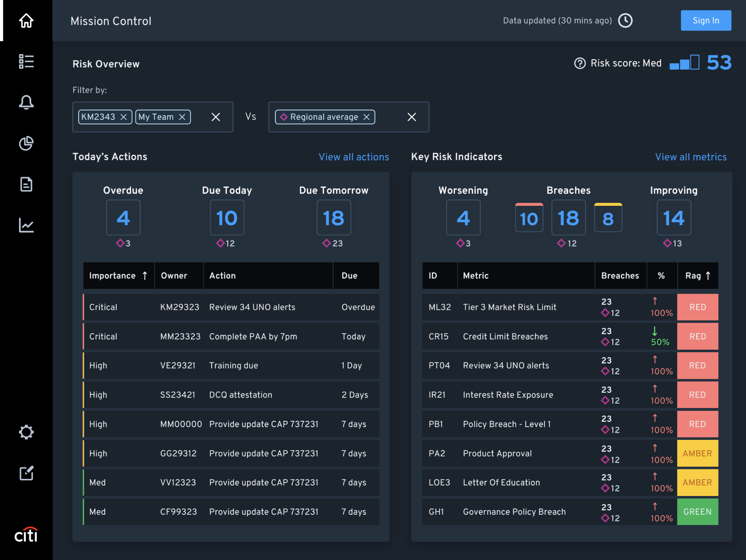Click the Document/Reports icon
The width and height of the screenshot is (746, 560).
[26, 183]
